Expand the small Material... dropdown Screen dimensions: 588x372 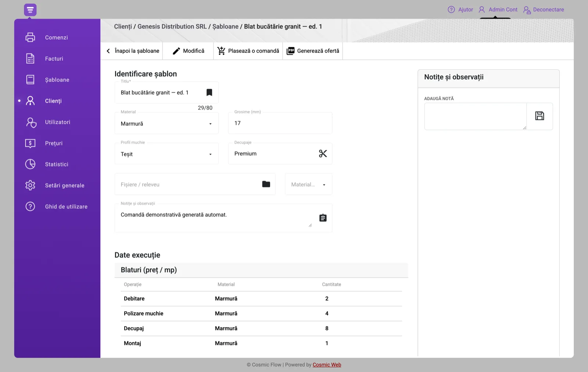(308, 184)
